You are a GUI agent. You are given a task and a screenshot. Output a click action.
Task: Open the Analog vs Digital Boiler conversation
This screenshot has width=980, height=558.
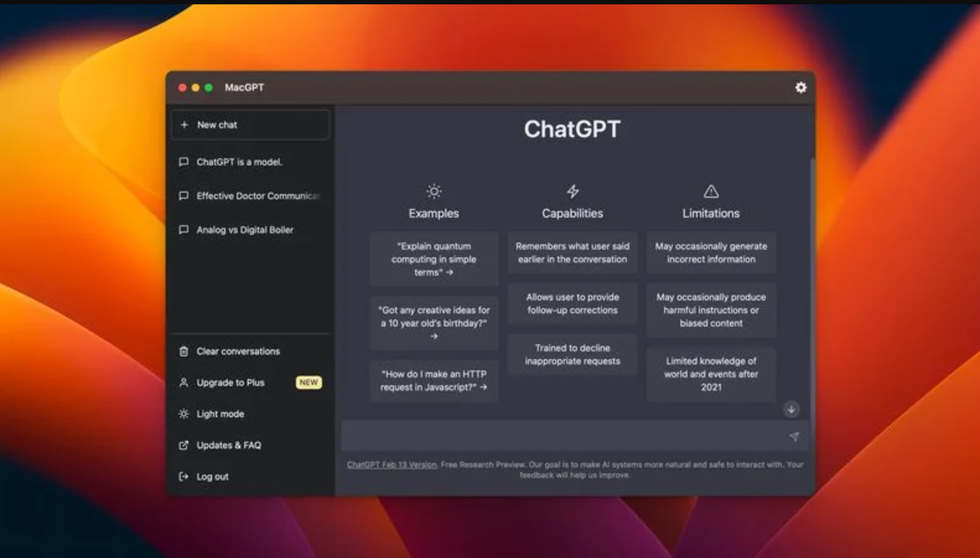point(250,230)
